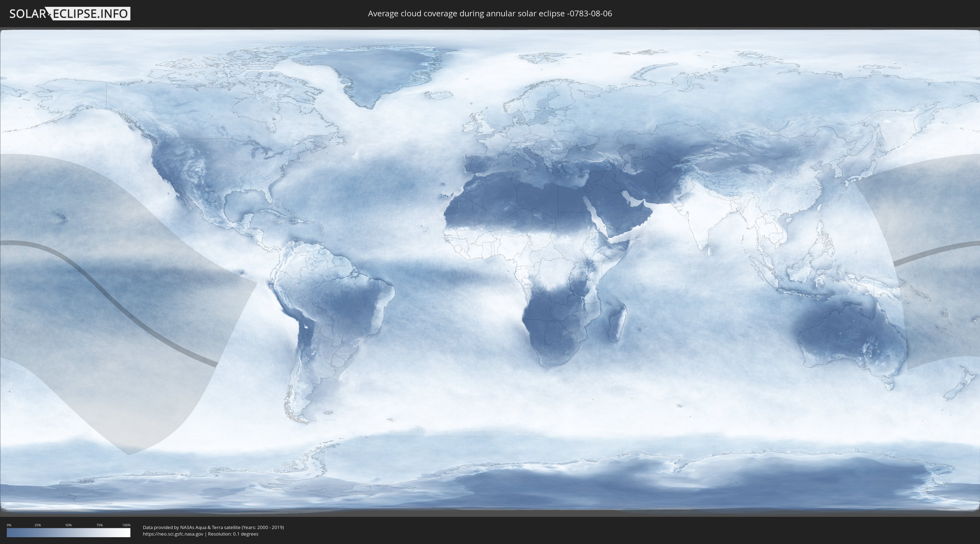Click the neo.sci.gsfc.nasa.gov URL text

click(x=173, y=534)
